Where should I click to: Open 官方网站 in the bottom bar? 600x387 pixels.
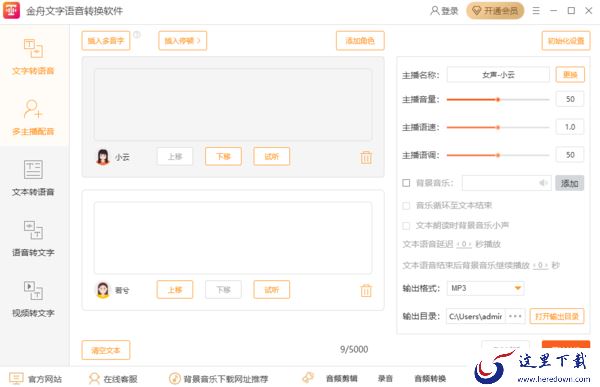[36, 379]
